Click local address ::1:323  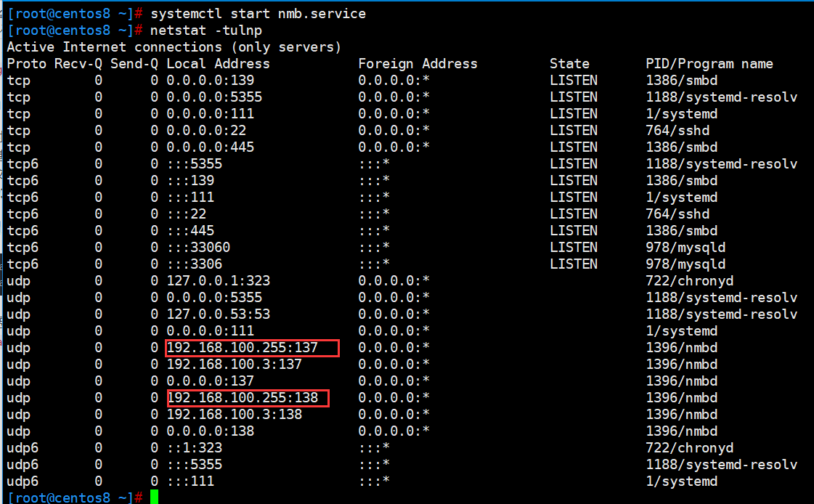pos(194,447)
